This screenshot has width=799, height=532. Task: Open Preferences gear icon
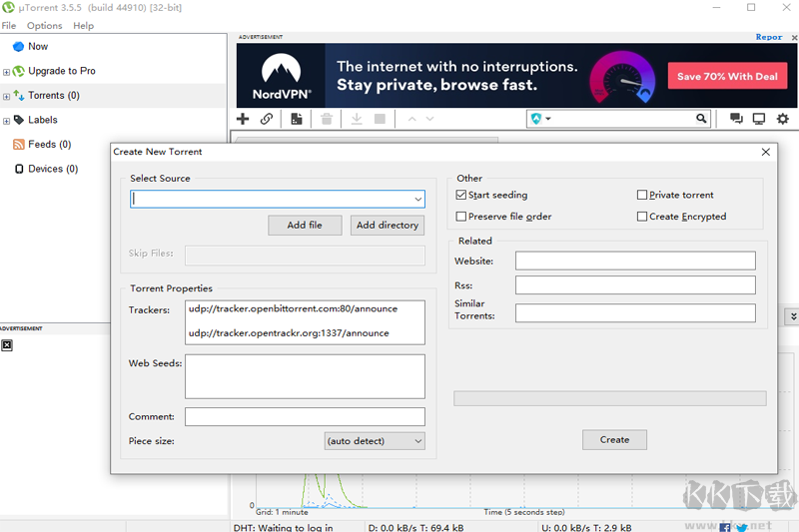[783, 119]
